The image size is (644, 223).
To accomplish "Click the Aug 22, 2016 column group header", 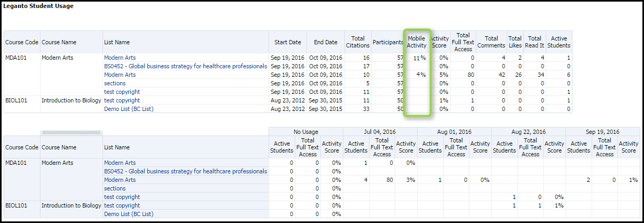I will (x=528, y=131).
